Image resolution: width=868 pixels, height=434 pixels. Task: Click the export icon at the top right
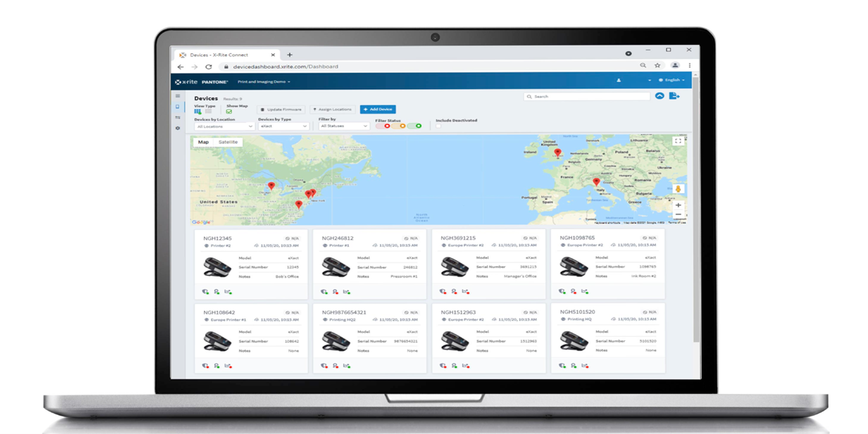coord(674,96)
